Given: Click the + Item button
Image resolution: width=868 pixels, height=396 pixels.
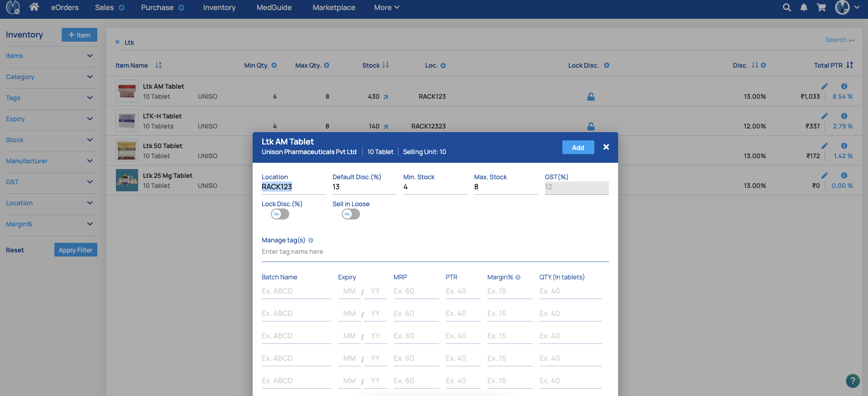Looking at the screenshot, I should [79, 35].
